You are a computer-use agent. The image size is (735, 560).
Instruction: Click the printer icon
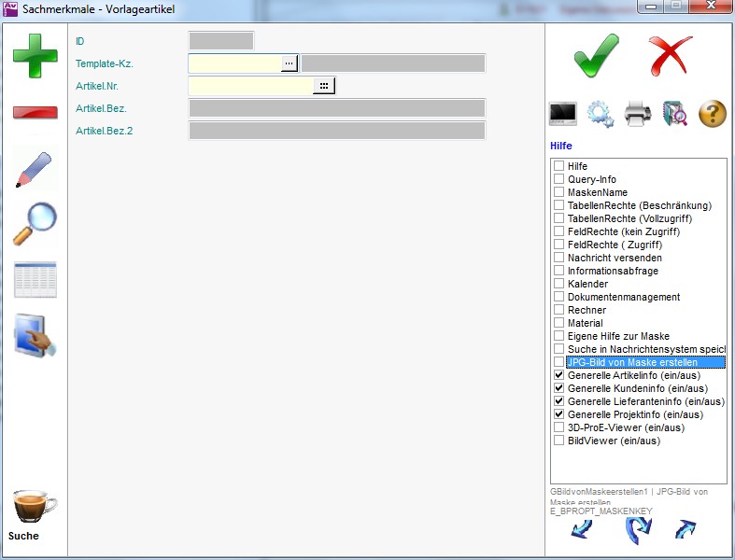638,114
